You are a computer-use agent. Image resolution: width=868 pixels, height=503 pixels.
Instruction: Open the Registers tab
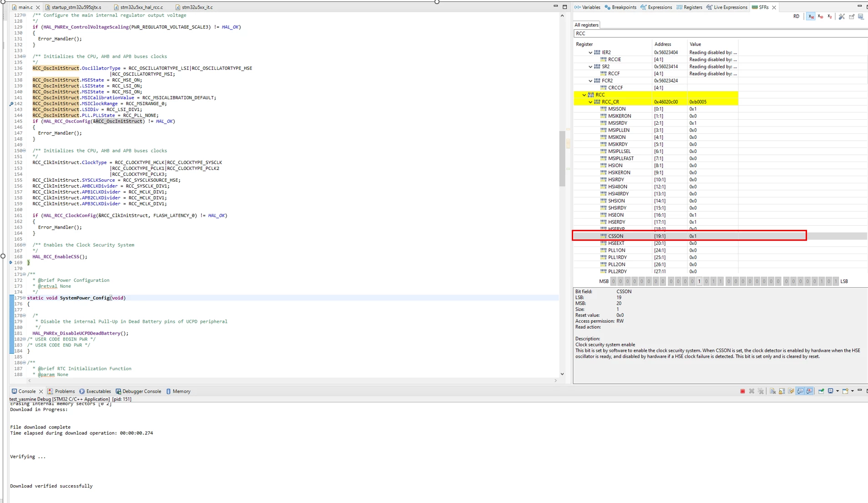(689, 7)
